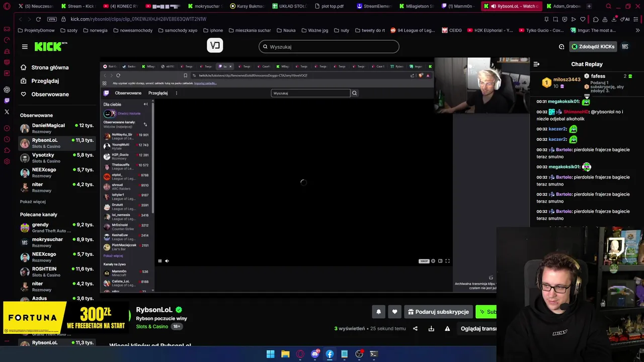Focus the Kick Wyszukaj search field

[x=329, y=47]
